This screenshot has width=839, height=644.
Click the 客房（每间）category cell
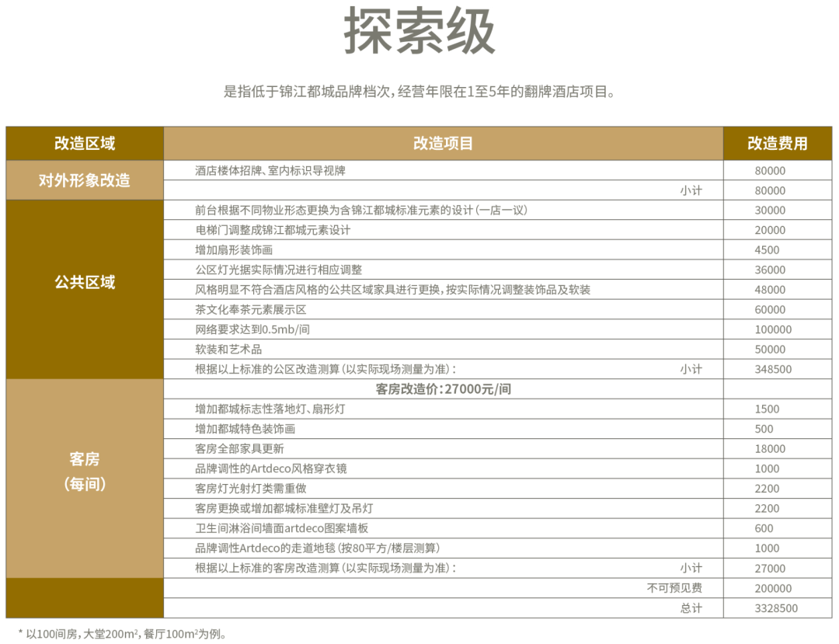[85, 472]
